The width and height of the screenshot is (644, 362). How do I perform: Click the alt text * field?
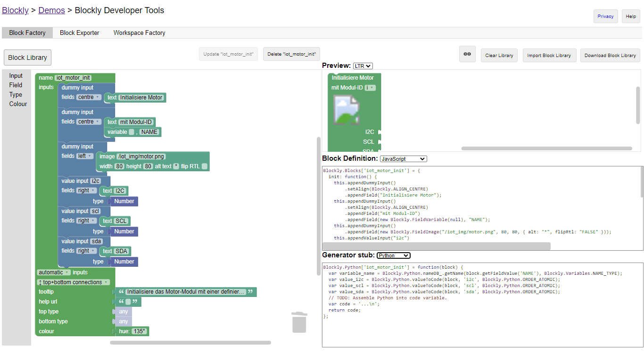point(176,166)
